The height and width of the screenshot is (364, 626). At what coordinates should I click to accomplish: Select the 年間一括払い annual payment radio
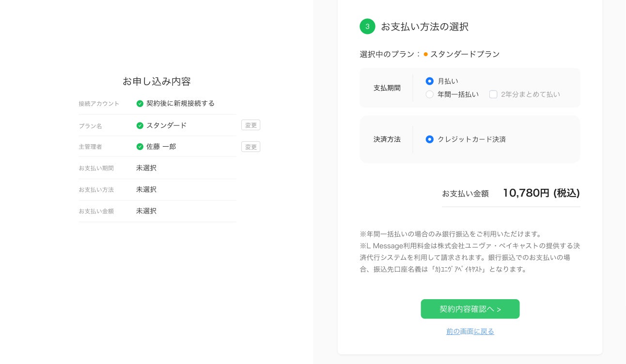click(x=429, y=94)
